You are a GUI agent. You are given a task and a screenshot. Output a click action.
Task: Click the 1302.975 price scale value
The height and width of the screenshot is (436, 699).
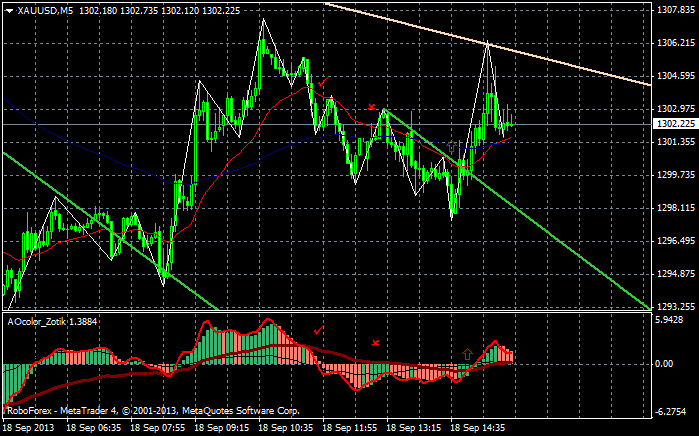pos(676,109)
